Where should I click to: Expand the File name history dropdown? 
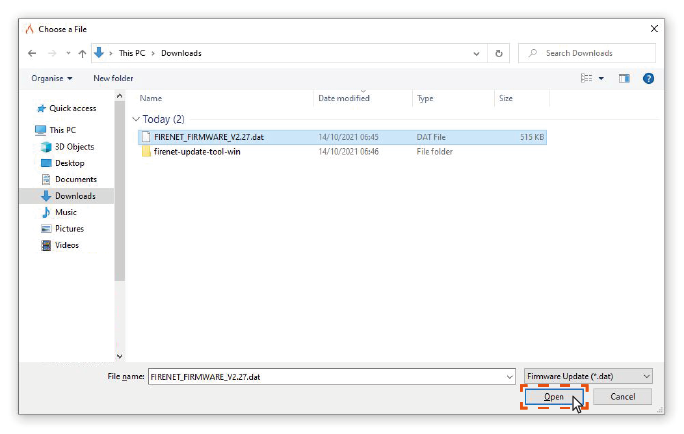510,377
